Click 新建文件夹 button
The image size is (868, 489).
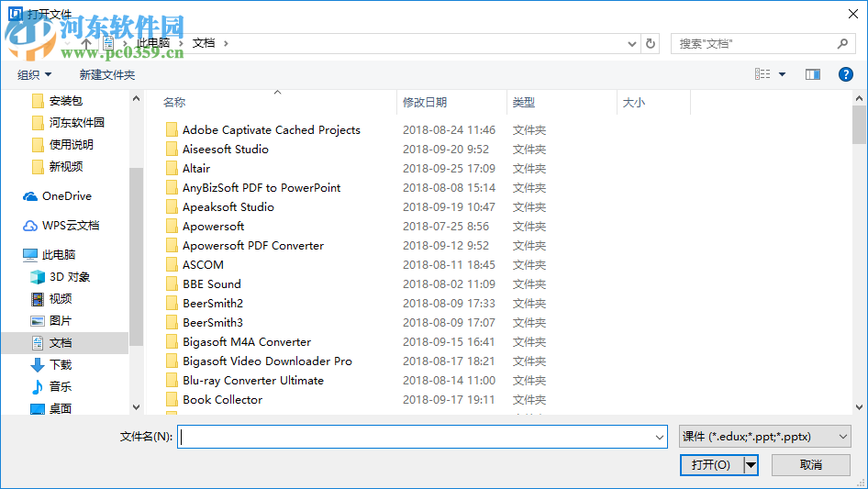pyautogui.click(x=106, y=74)
